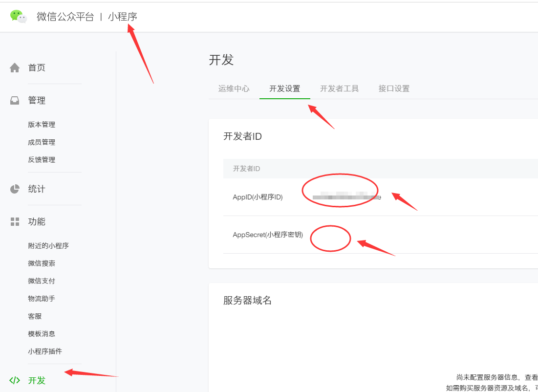Click the AppSecret(小程序密钥) label
This screenshot has width=538, height=392.
[268, 235]
